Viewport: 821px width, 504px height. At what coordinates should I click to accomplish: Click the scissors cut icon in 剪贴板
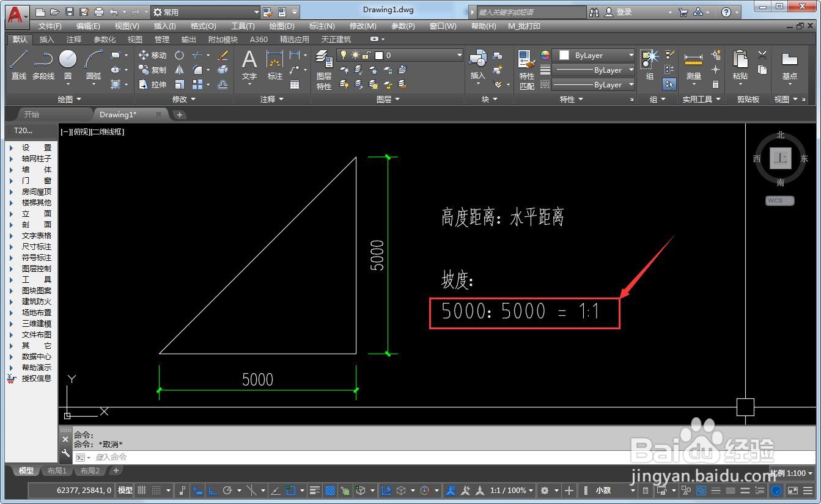click(762, 55)
